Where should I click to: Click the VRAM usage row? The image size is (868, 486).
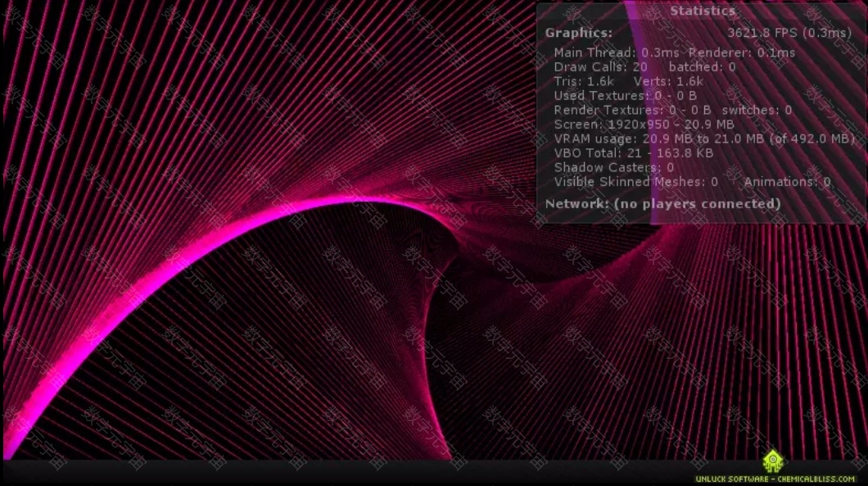click(704, 139)
